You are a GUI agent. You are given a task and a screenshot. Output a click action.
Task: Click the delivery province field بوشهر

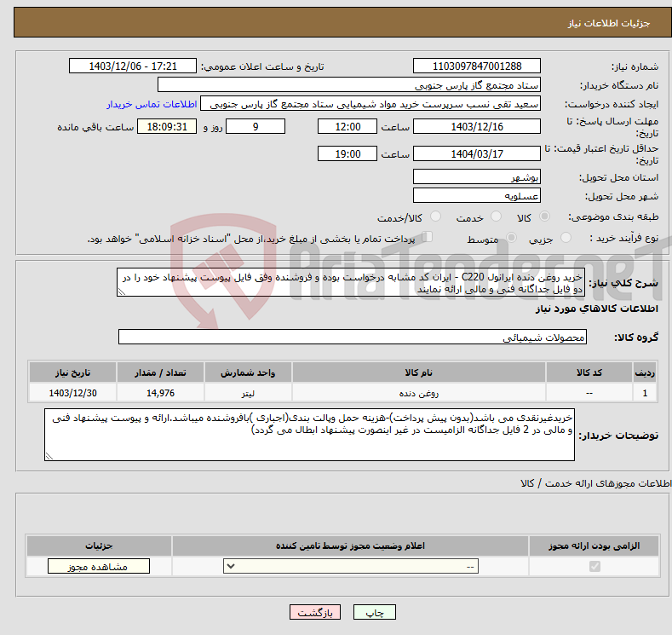tap(477, 176)
